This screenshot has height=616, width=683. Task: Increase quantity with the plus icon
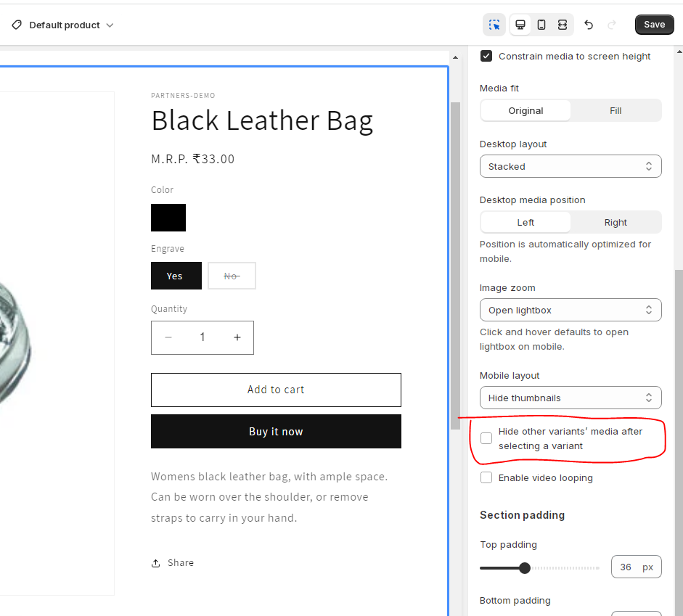[237, 337]
